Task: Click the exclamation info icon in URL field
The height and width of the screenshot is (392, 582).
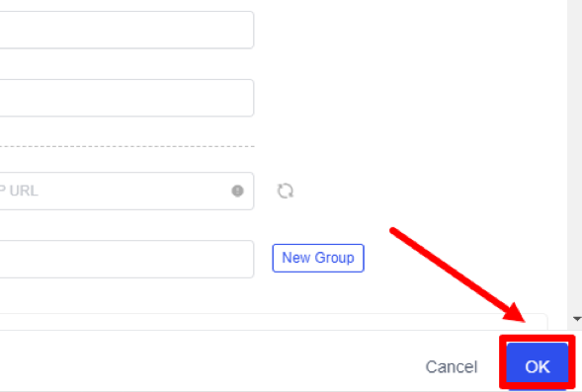Action: [x=237, y=191]
